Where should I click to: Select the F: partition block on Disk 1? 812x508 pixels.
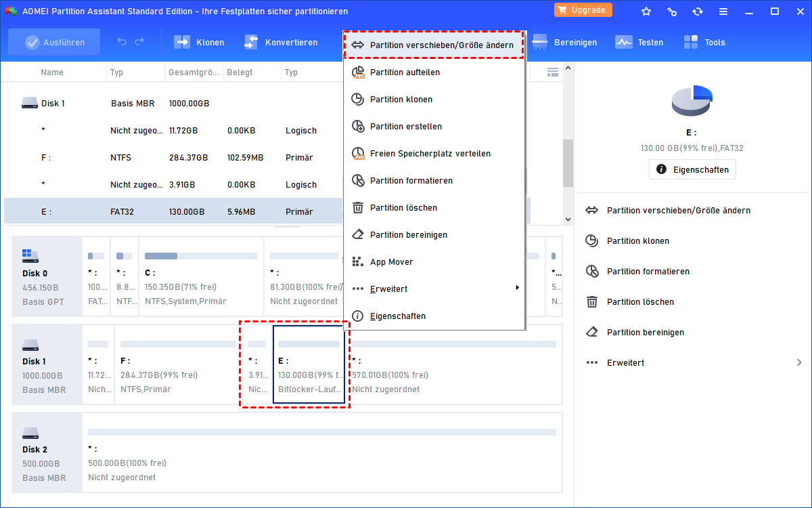coord(179,364)
